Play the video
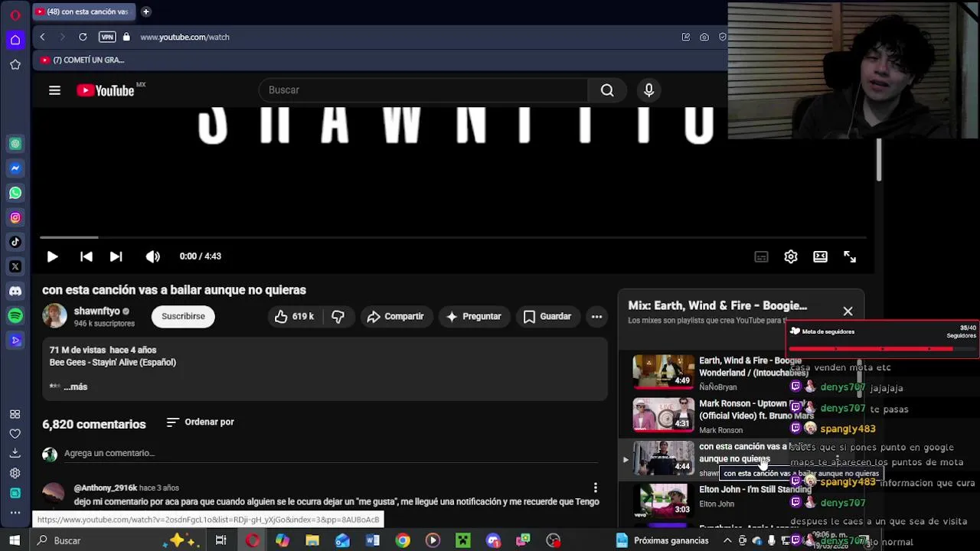The height and width of the screenshot is (551, 980). pos(52,256)
